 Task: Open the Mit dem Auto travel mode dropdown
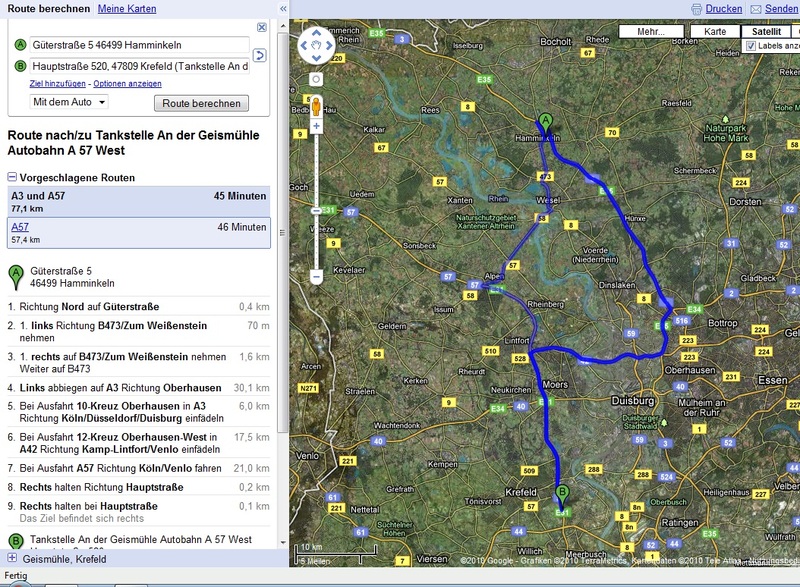click(x=69, y=102)
